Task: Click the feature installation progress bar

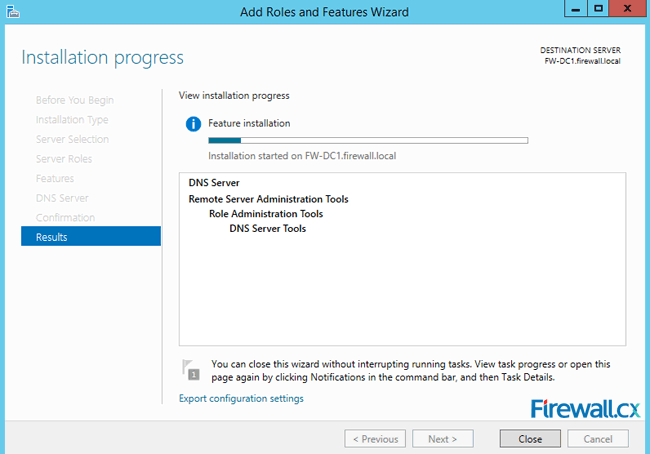Action: [368, 141]
